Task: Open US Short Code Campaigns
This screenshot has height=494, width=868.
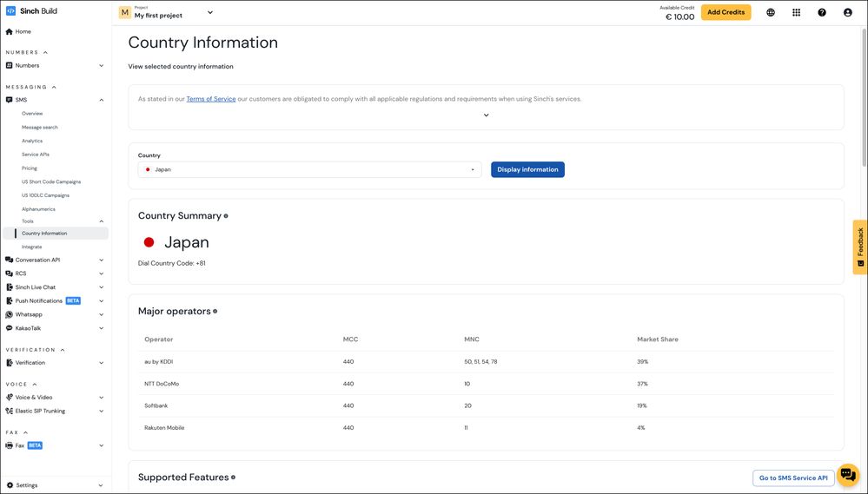Action: (x=51, y=181)
